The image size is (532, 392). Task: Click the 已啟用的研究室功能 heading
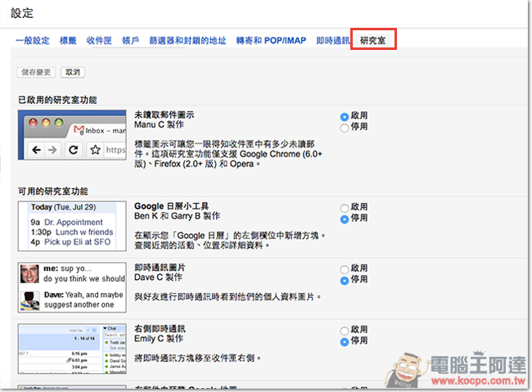(57, 100)
